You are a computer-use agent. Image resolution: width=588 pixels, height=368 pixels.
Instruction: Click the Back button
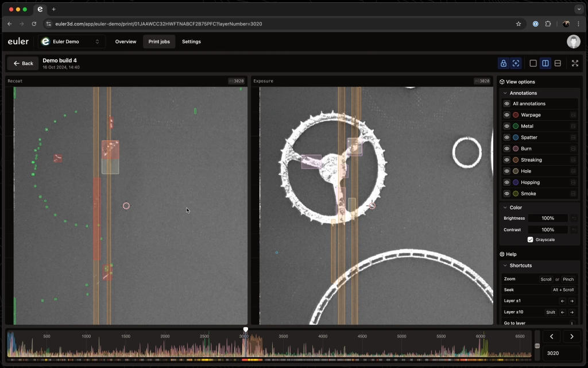(x=23, y=63)
